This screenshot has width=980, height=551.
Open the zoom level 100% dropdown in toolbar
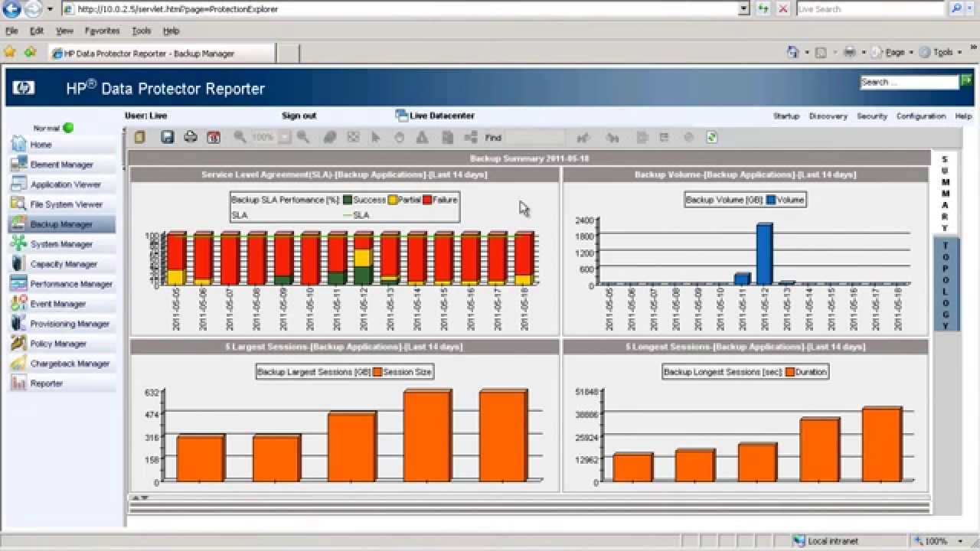pos(284,138)
